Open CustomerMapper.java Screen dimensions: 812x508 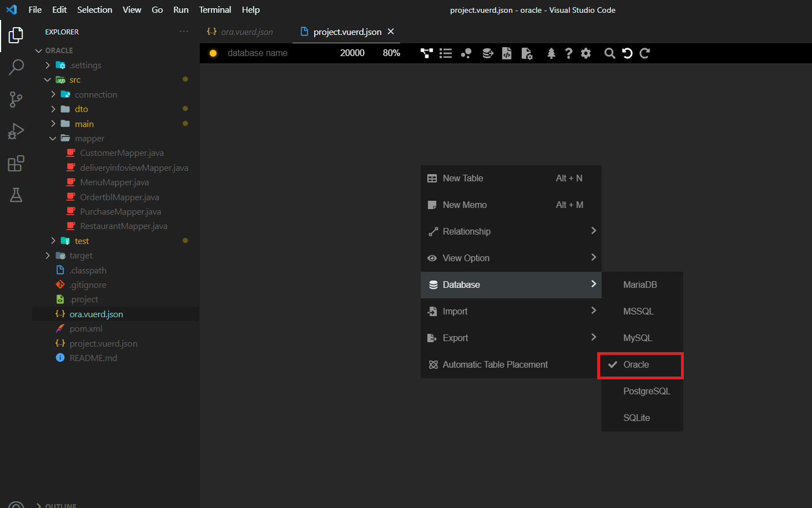click(115, 153)
